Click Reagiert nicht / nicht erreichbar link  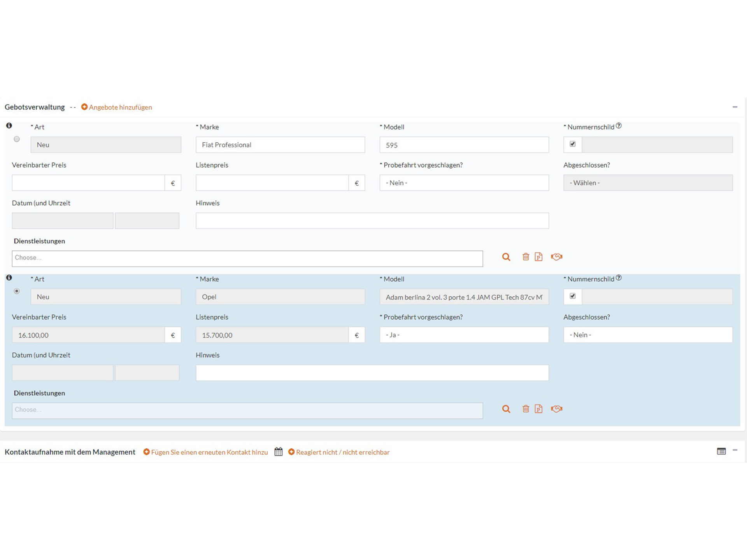tap(343, 452)
